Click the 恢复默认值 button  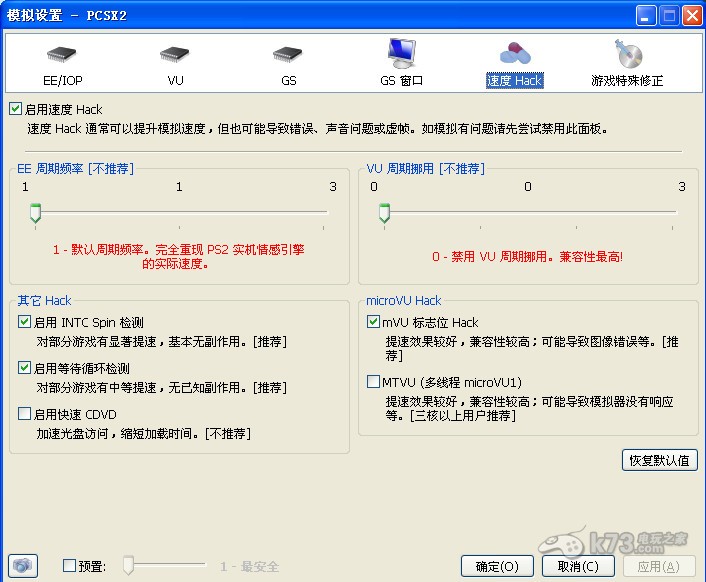pos(658,460)
